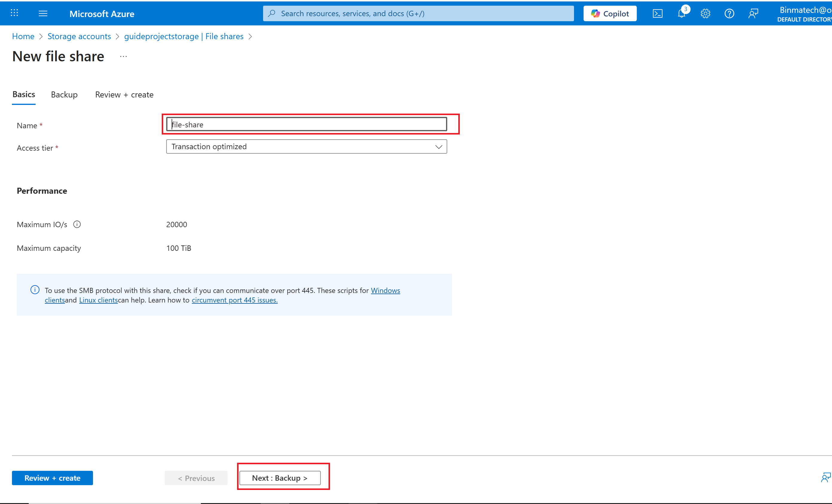The height and width of the screenshot is (504, 832).
Task: Open the Azure portal apps grid icon
Action: pyautogui.click(x=14, y=13)
